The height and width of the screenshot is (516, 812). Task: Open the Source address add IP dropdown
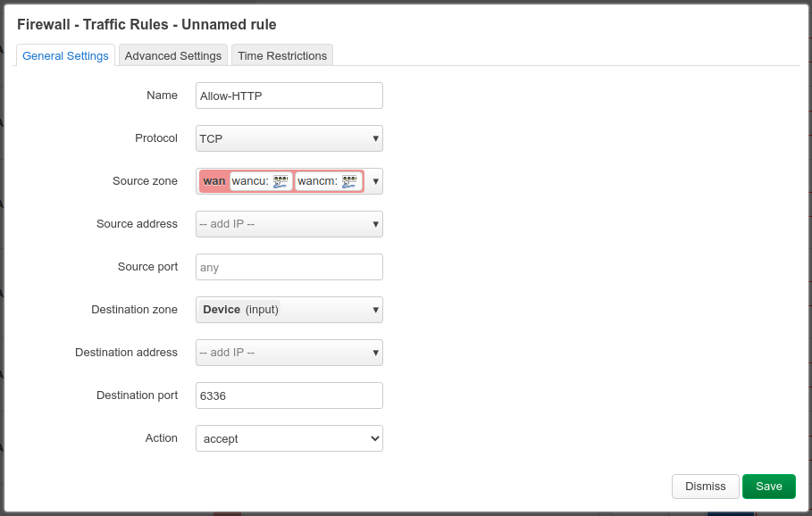click(x=289, y=224)
